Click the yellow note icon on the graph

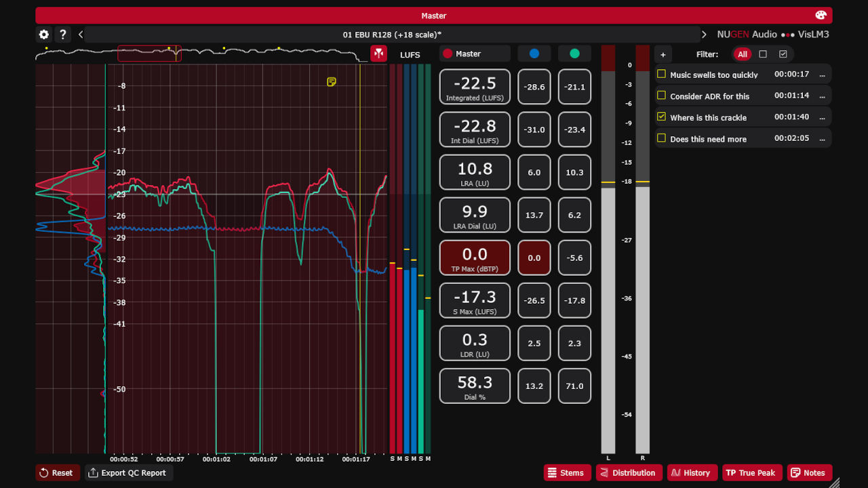pyautogui.click(x=332, y=82)
